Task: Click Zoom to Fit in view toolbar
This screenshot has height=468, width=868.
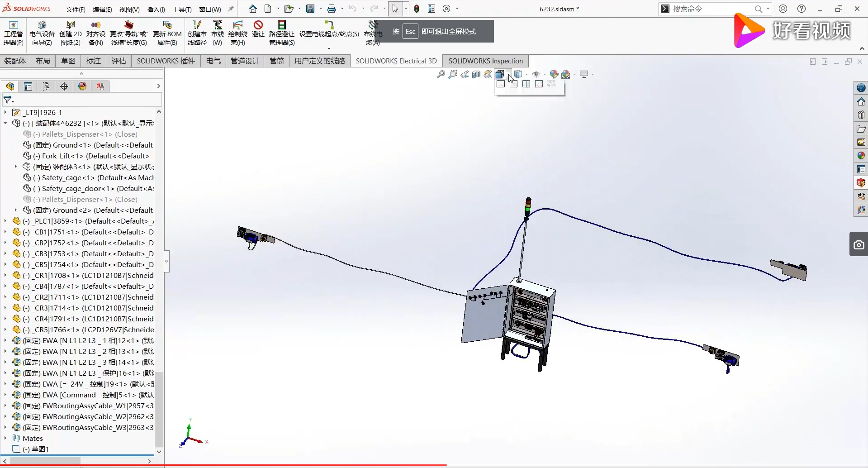Action: point(441,74)
